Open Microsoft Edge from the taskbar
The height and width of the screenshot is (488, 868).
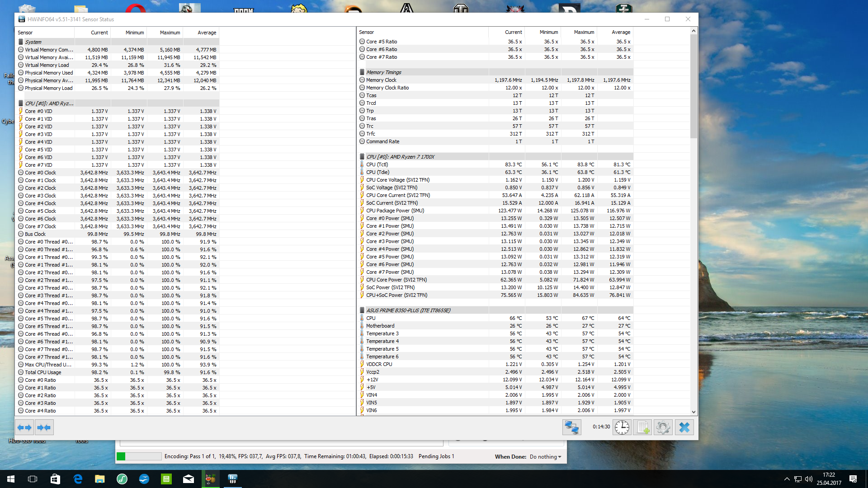tap(78, 479)
